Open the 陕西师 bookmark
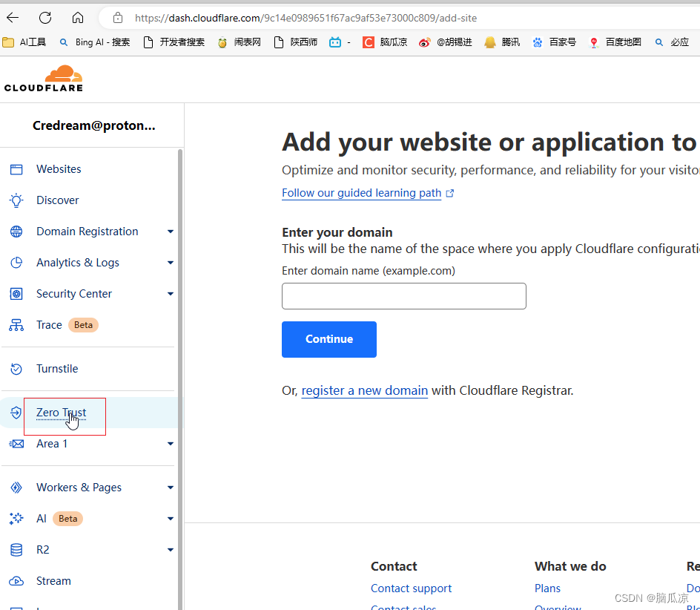This screenshot has width=700, height=610. pyautogui.click(x=296, y=42)
